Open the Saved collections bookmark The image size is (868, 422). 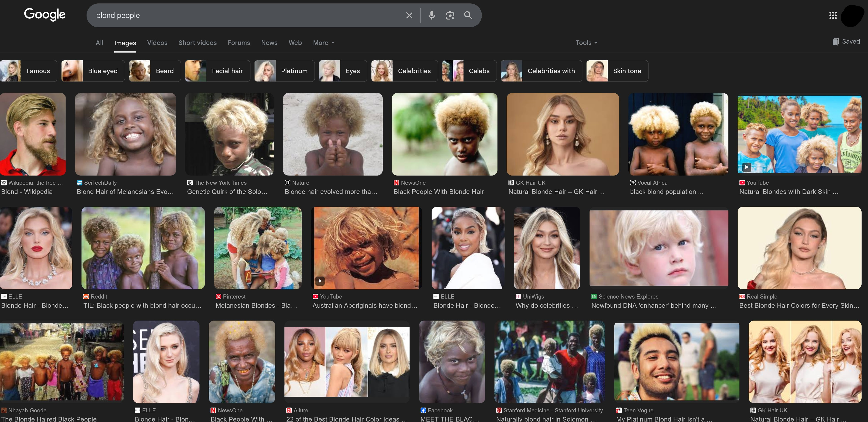click(846, 42)
